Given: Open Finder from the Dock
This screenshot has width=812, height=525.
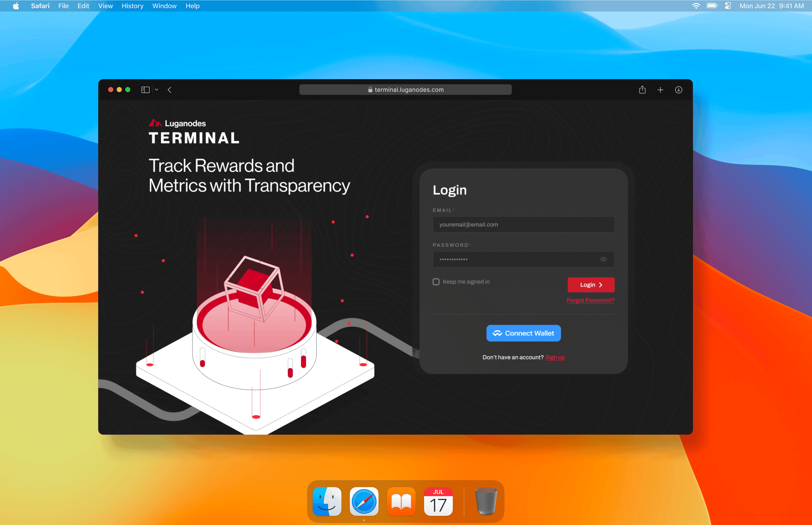Looking at the screenshot, I should 327,502.
